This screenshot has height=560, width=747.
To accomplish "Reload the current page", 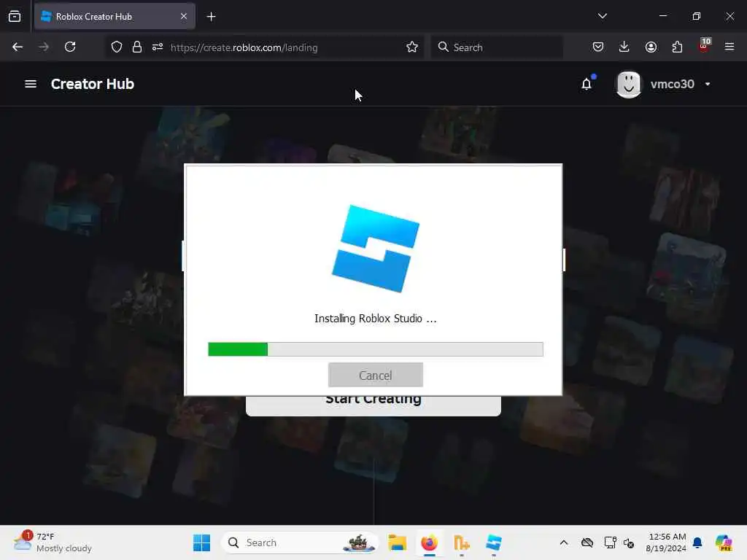I will (x=70, y=47).
